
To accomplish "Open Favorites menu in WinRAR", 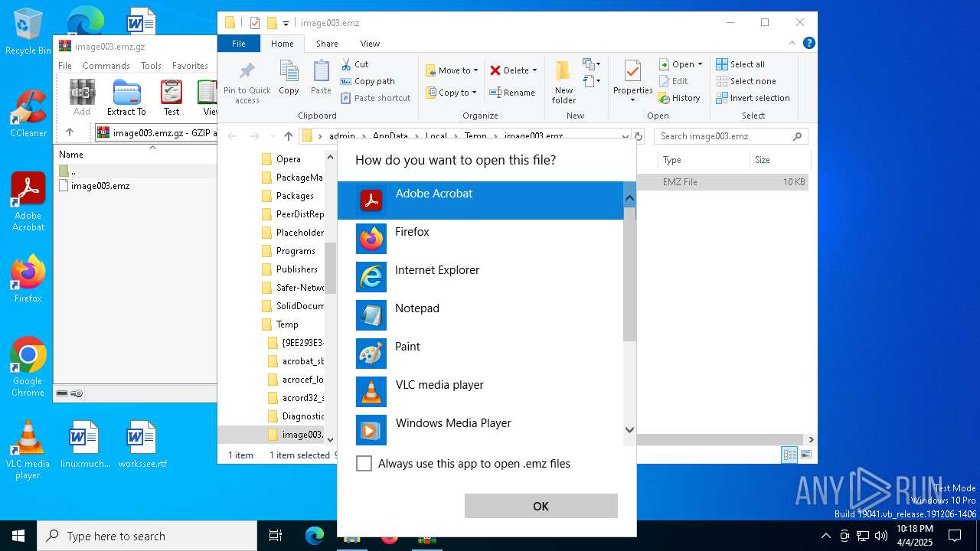I will pyautogui.click(x=190, y=66).
